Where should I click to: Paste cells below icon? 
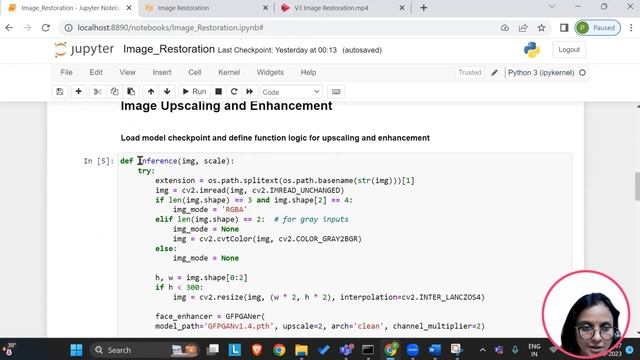(x=131, y=92)
